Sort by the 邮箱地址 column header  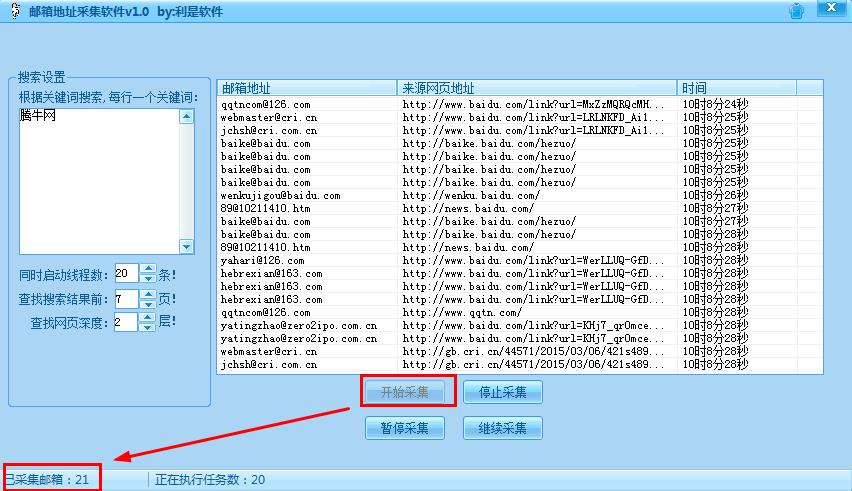pos(307,88)
